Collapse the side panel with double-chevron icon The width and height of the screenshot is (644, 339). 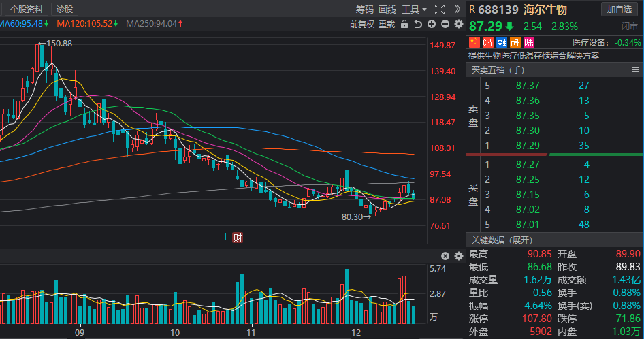pos(457,9)
